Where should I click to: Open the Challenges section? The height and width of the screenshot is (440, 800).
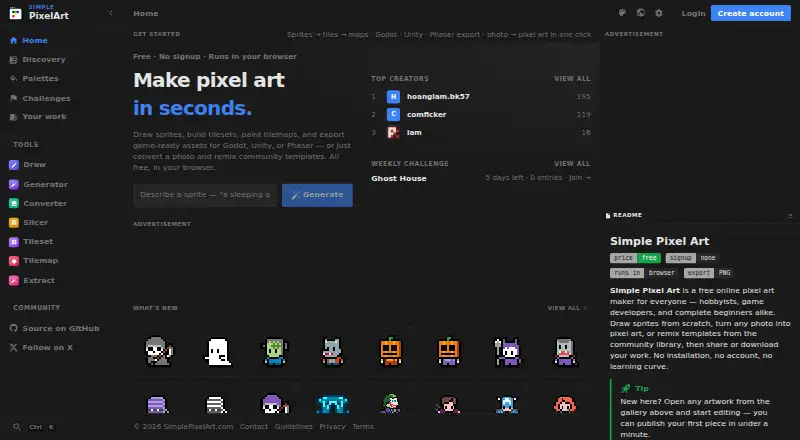(x=40, y=98)
